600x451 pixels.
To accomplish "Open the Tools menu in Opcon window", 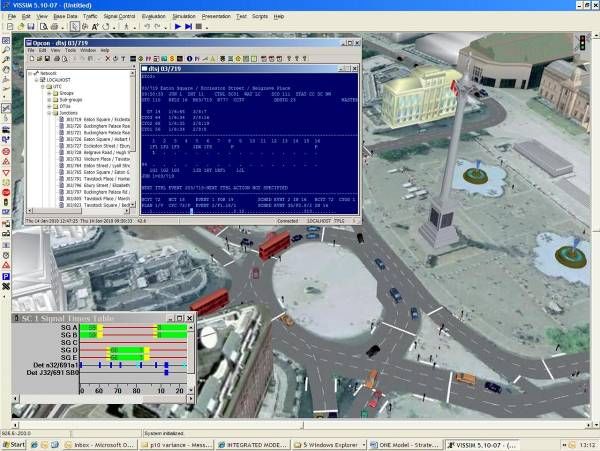I will (x=70, y=50).
